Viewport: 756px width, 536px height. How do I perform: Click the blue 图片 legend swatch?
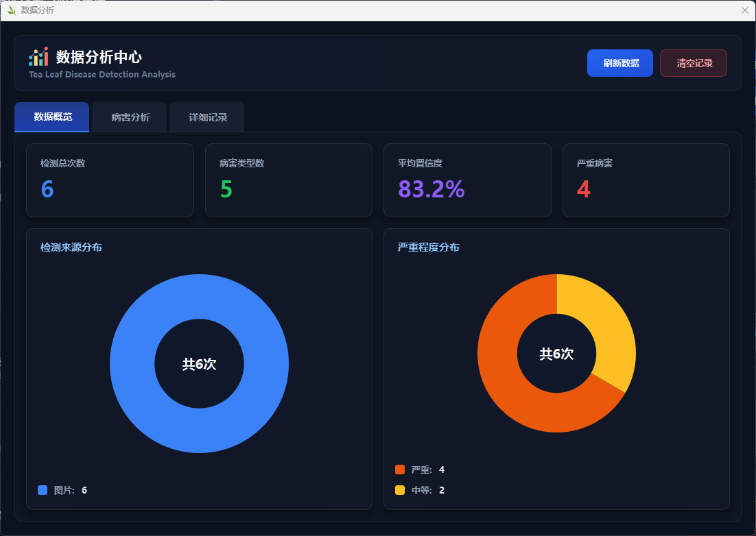click(43, 490)
